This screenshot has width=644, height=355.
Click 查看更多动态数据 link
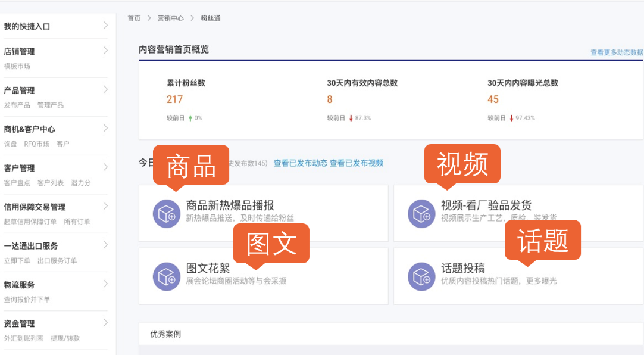(616, 52)
